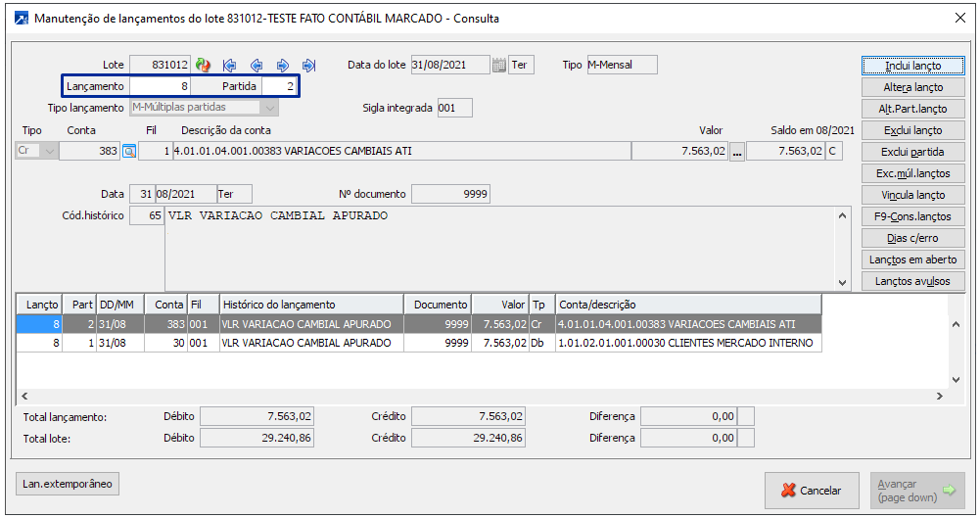Open the Cr type dropdown
Viewport: 980px width, 518px height.
pyautogui.click(x=49, y=151)
